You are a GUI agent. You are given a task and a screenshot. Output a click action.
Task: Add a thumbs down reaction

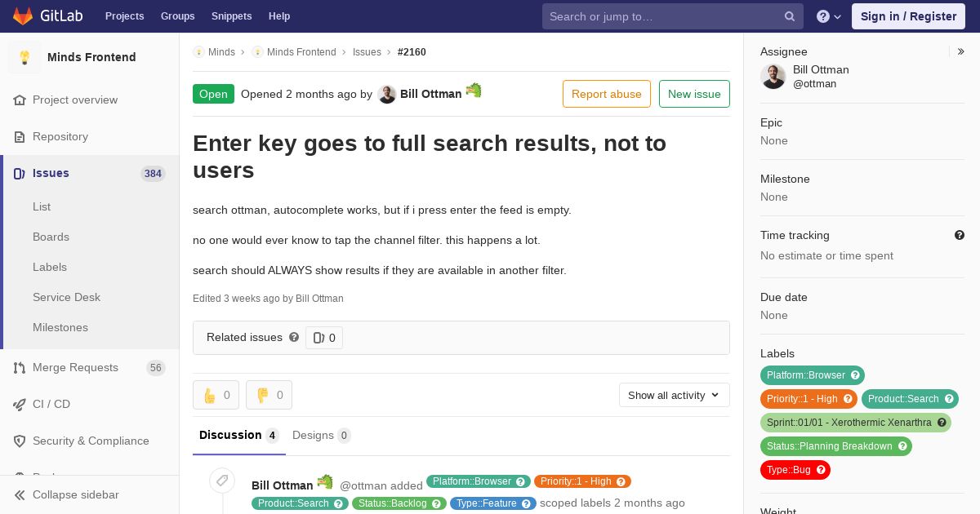(x=269, y=395)
